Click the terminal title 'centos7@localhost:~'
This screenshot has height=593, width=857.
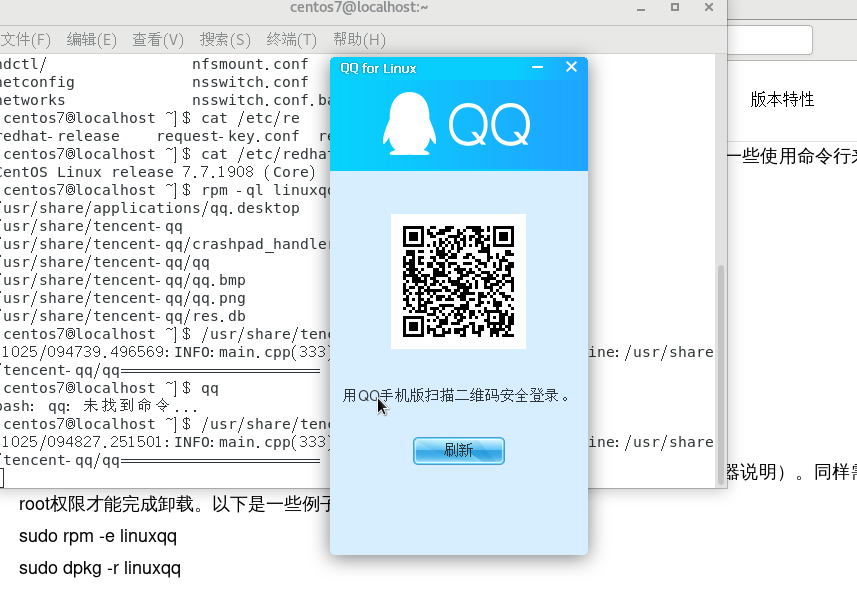[359, 7]
